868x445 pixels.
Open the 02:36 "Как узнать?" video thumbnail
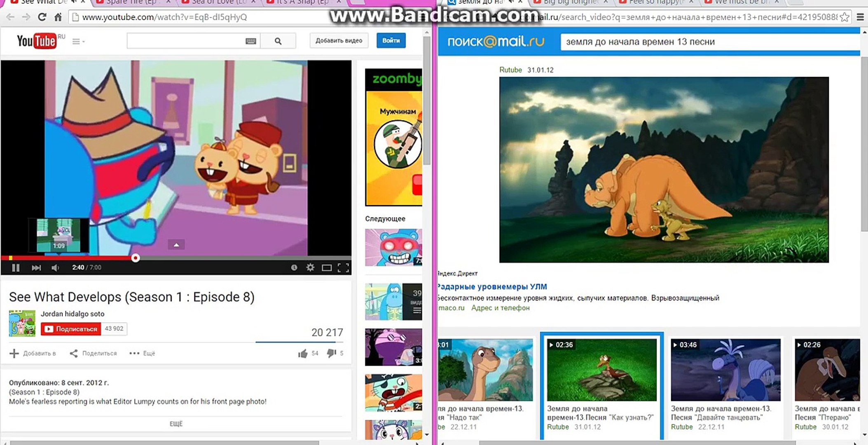(x=602, y=370)
